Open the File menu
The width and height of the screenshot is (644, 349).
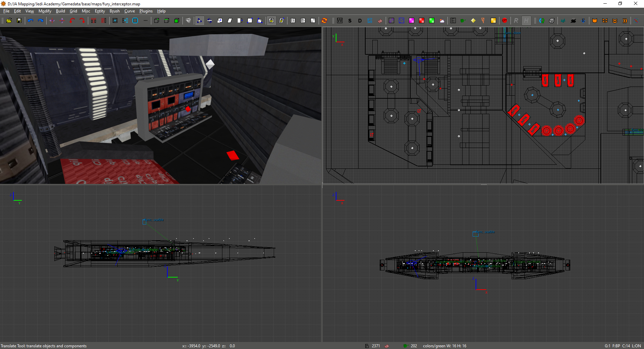pos(6,11)
